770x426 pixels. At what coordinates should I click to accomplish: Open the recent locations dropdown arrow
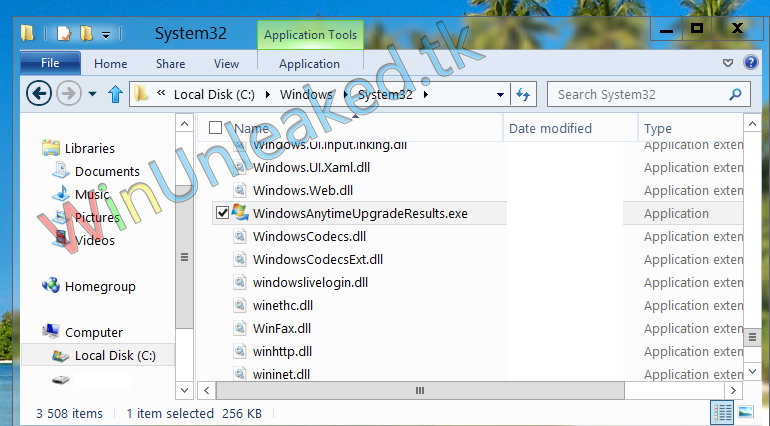click(x=92, y=93)
